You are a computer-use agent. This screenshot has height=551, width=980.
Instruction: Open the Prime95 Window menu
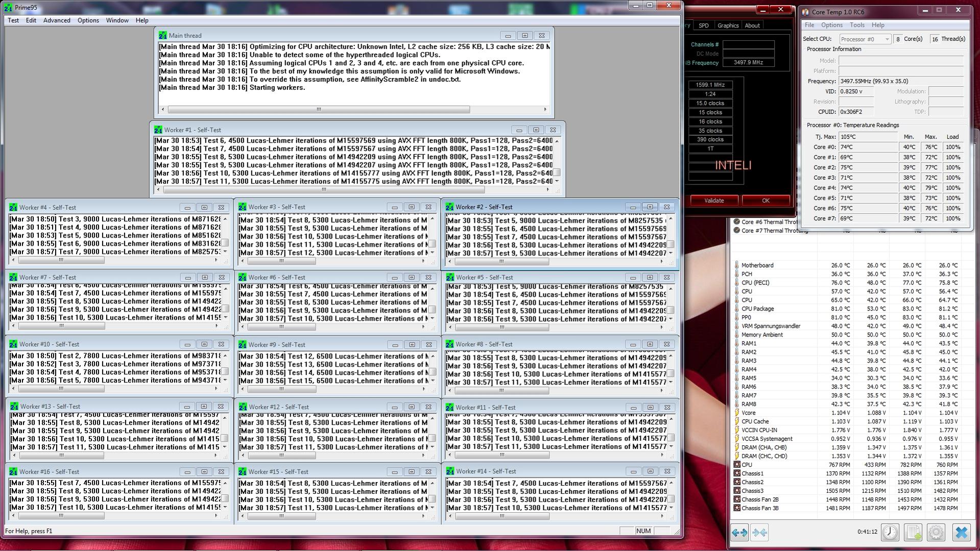[x=117, y=20]
